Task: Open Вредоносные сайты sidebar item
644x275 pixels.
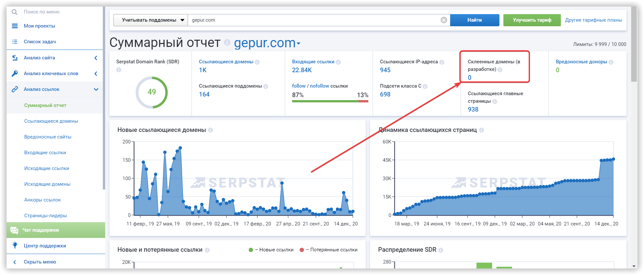Action: [x=48, y=137]
